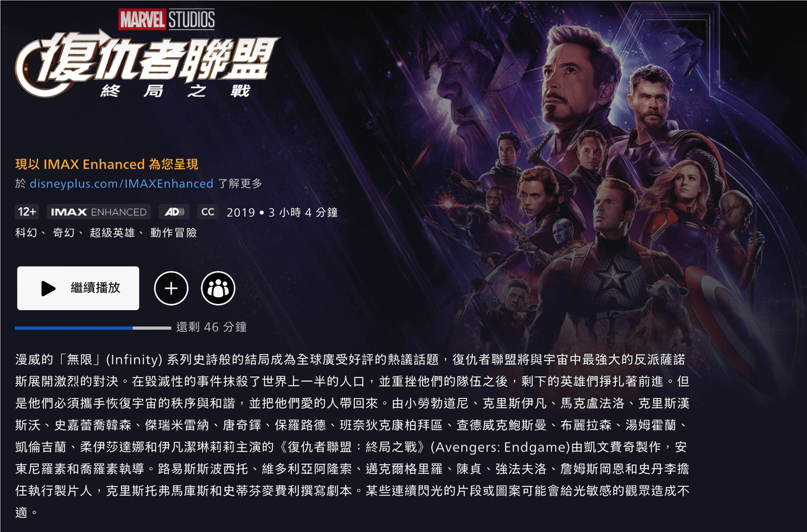Click the IMAX Enhanced badge
The image size is (807, 532).
pos(98,212)
